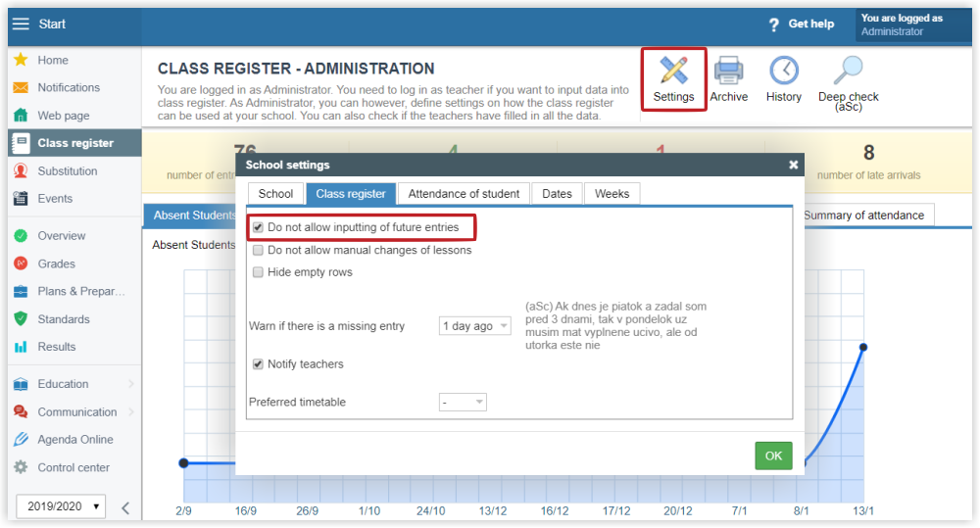Open Settings pencil-and-ruler icon
Viewport: 980px width, 528px height.
[674, 71]
